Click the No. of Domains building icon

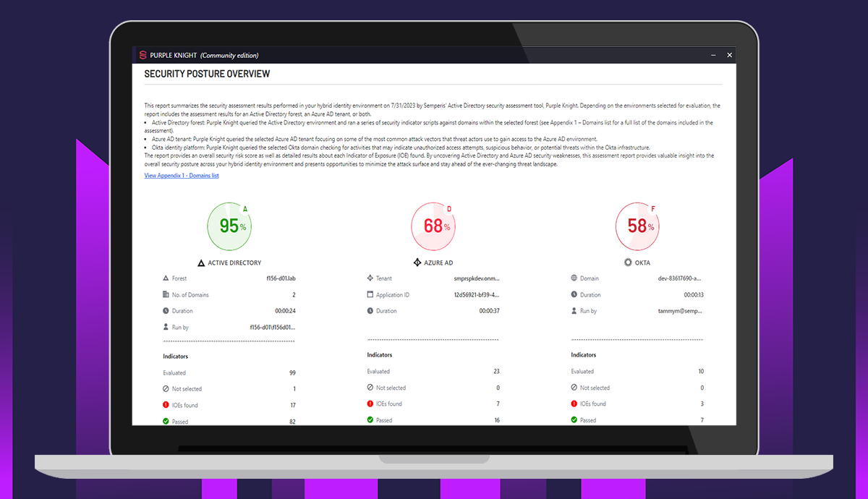(165, 294)
